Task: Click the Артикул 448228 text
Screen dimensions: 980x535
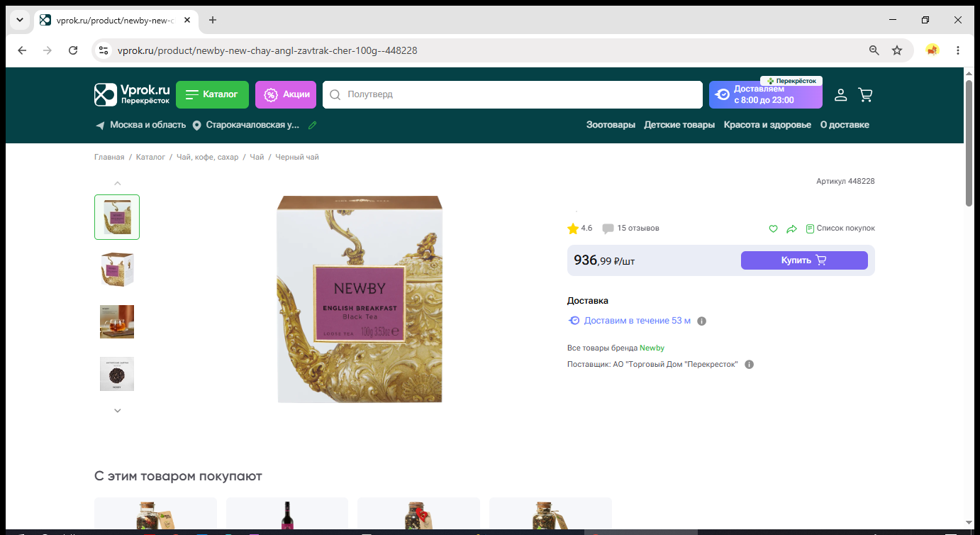Action: (845, 182)
